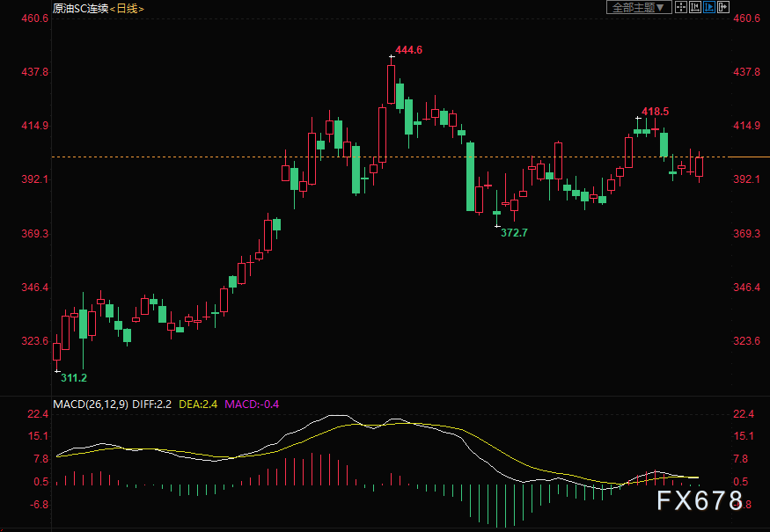This screenshot has height=532, width=770.
Task: Select the yellow DEA:2.4 label
Action: [x=199, y=404]
